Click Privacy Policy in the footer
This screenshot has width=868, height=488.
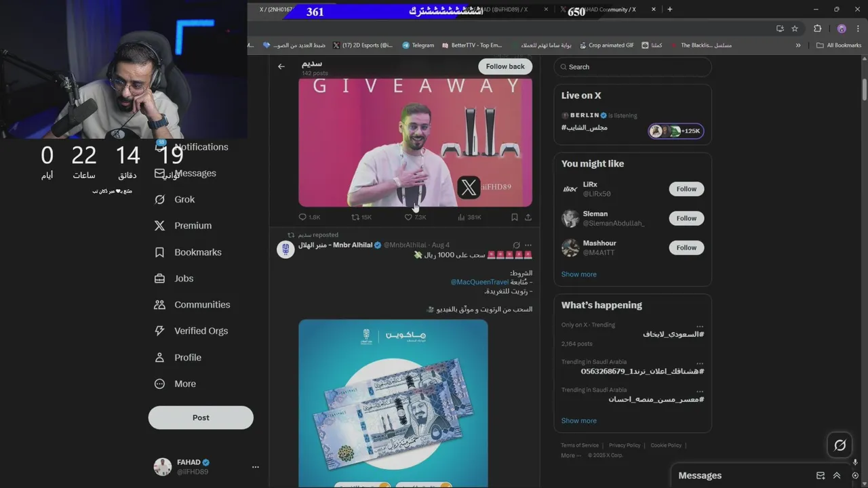click(x=625, y=445)
